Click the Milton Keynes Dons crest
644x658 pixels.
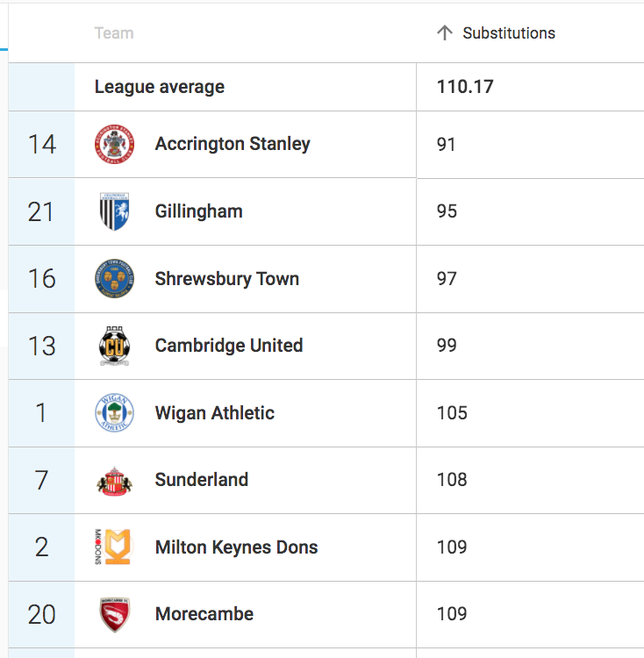[x=114, y=547]
